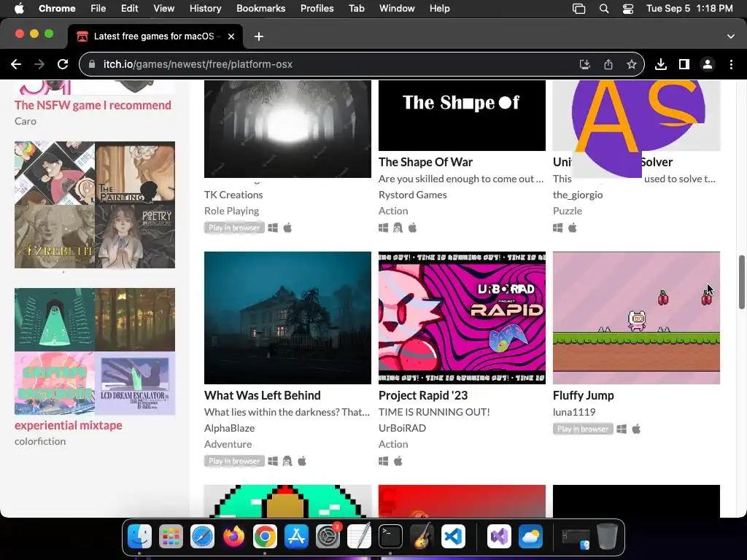This screenshot has height=560, width=747.
Task: Click Windows icon under Project Rapid '23
Action: coord(384,461)
